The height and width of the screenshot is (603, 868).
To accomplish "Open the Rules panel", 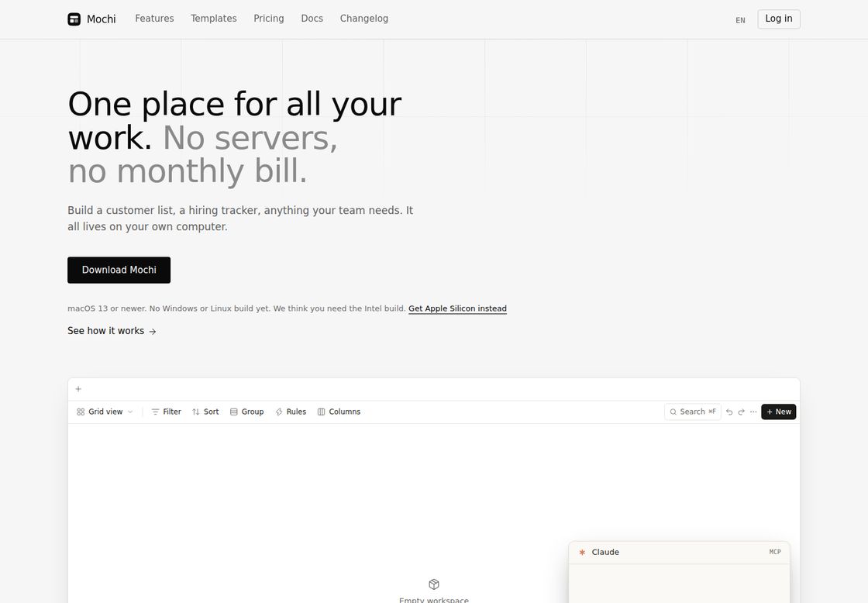I will pos(291,412).
